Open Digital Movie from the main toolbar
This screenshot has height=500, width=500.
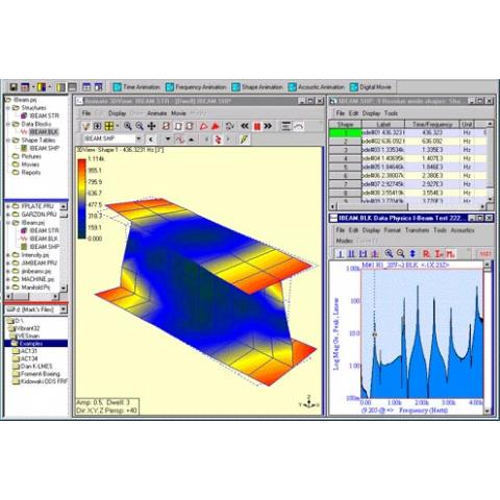click(370, 87)
